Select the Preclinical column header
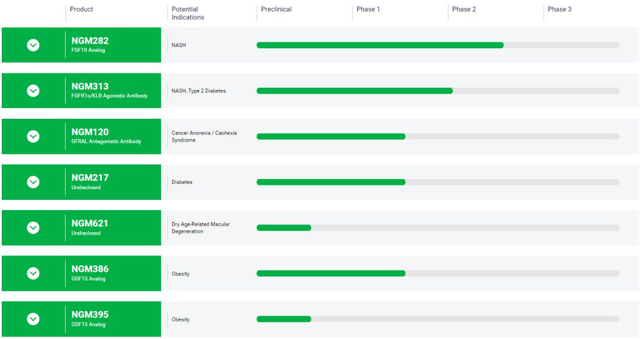 pos(276,9)
